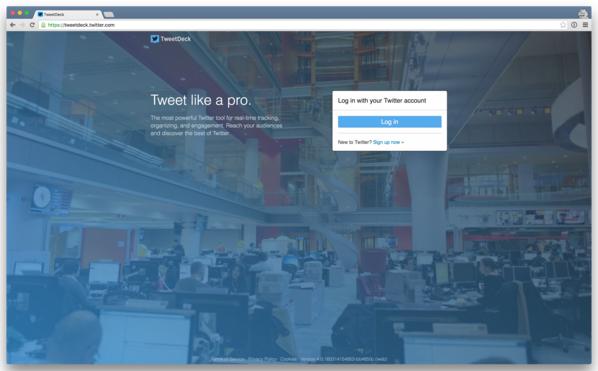This screenshot has width=598, height=371.
Task: Click the green padlock security icon
Action: [43, 25]
